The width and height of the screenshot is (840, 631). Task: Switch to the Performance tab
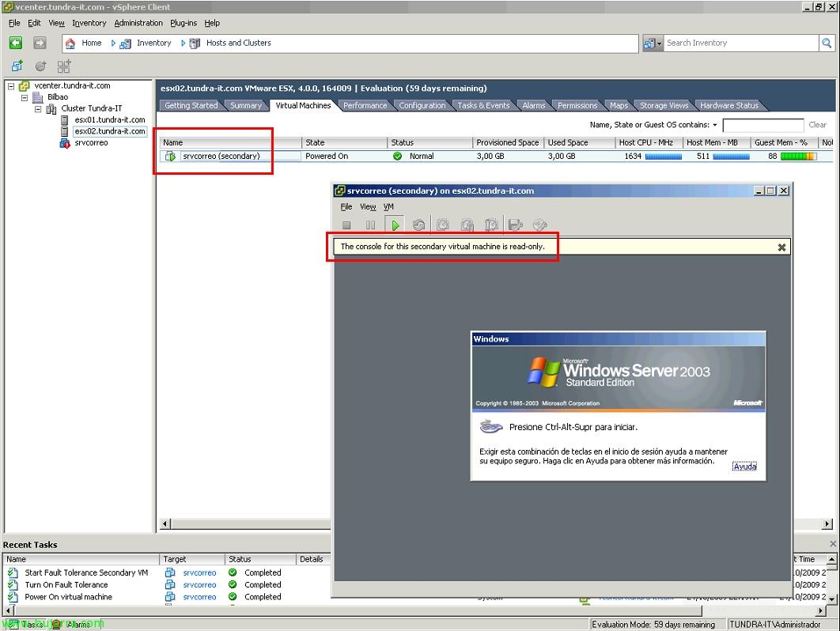pyautogui.click(x=365, y=105)
